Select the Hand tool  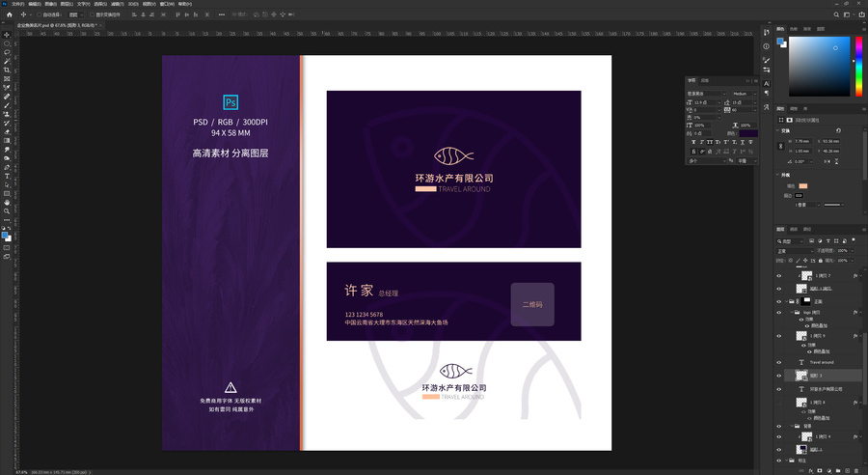pos(7,203)
